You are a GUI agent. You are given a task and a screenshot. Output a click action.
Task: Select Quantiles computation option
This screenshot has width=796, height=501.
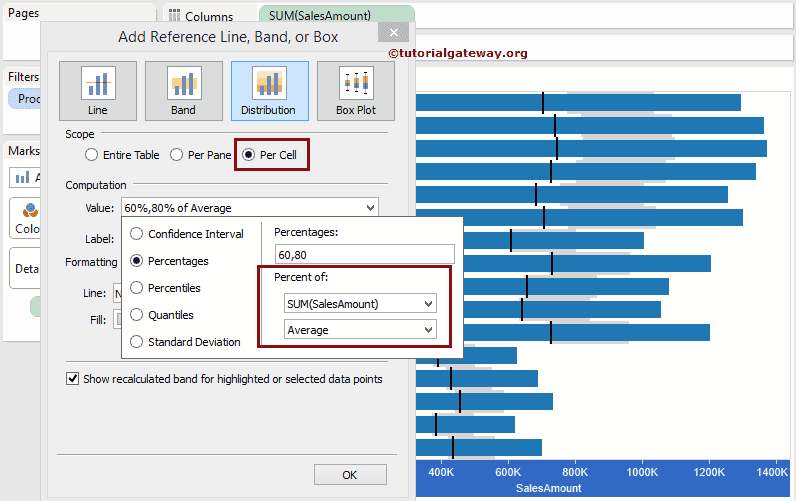[137, 315]
